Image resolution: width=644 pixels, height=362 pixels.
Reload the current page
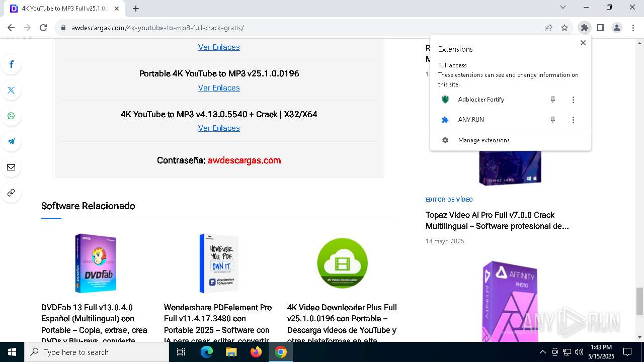coord(43,28)
